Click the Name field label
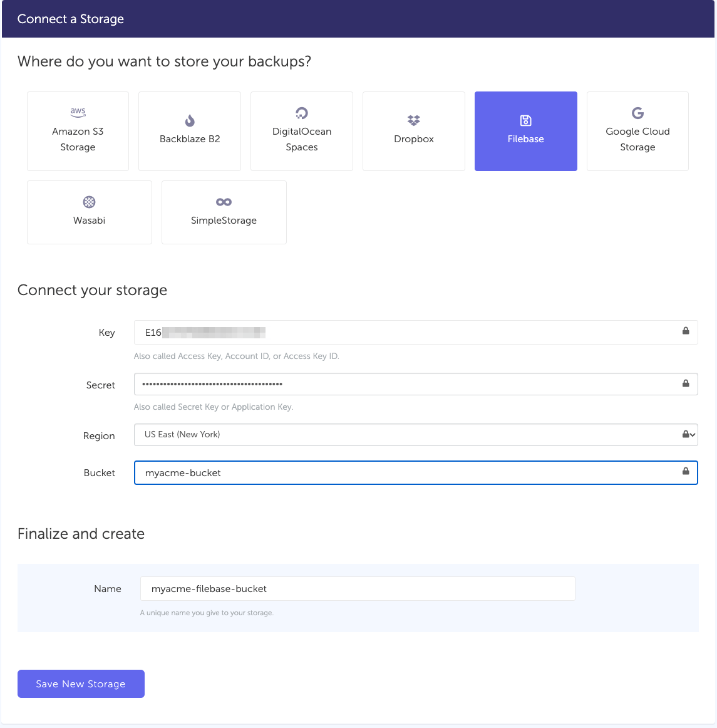The height and width of the screenshot is (728, 717). (x=108, y=589)
